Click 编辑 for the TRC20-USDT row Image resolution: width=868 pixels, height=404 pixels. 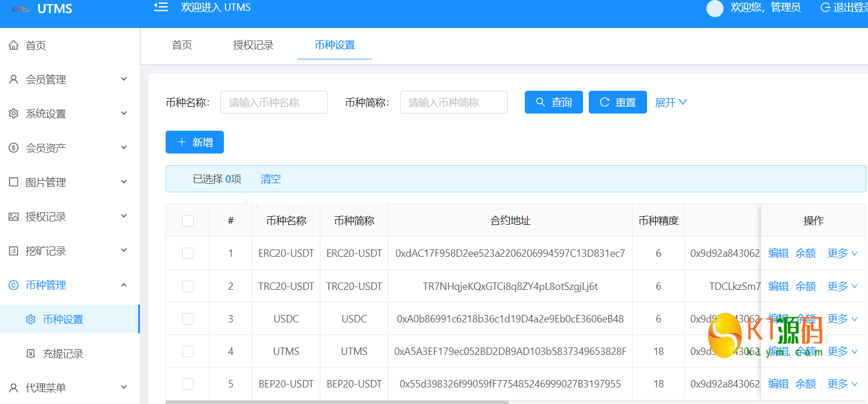click(x=778, y=286)
